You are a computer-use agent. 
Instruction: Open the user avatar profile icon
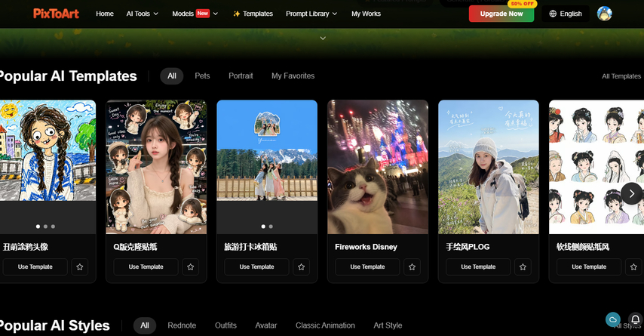click(605, 14)
